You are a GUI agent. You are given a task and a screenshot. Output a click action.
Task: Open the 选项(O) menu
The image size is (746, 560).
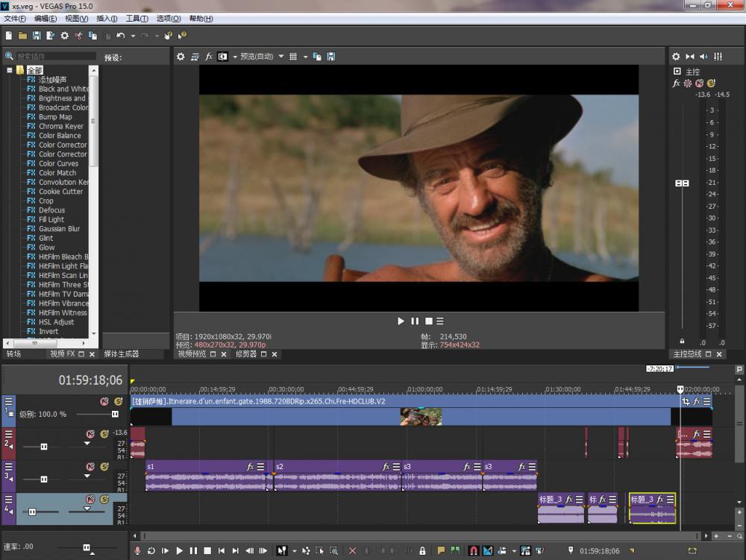(169, 19)
